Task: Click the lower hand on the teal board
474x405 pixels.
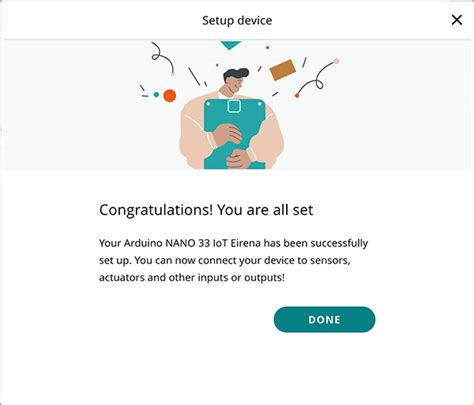Action: click(x=238, y=159)
